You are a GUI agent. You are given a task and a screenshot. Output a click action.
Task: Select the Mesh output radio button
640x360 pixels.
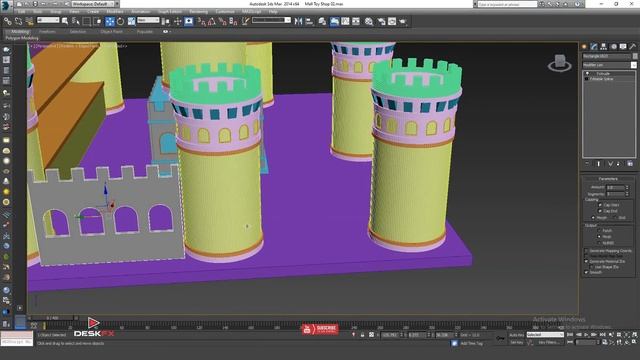[599, 236]
